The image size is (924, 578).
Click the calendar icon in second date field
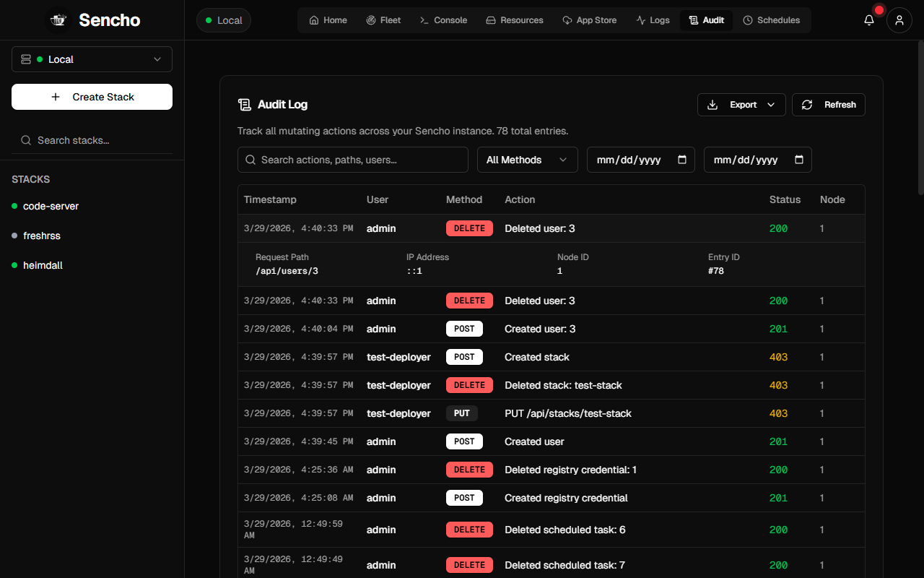point(799,160)
